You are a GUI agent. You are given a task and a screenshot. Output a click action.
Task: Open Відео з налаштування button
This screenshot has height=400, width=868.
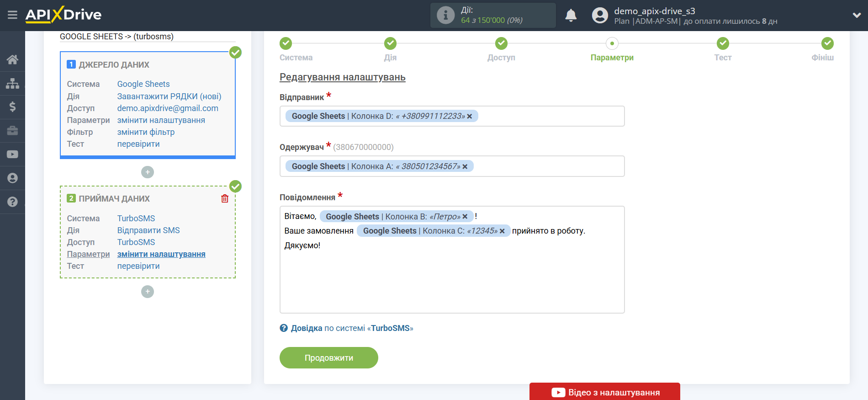pyautogui.click(x=605, y=392)
